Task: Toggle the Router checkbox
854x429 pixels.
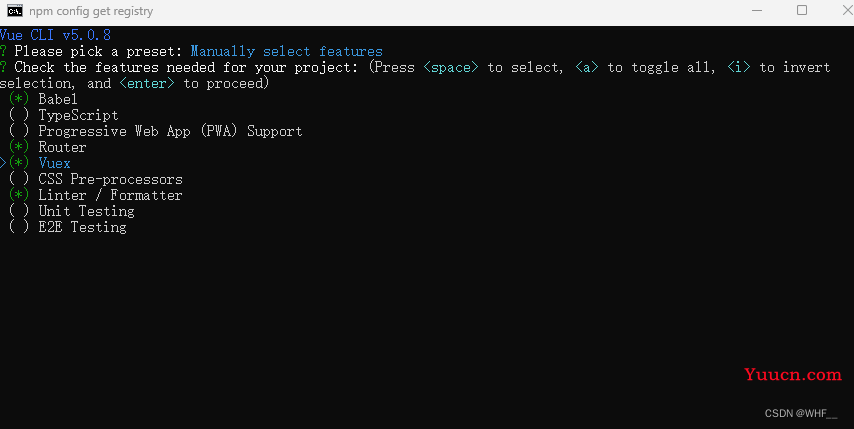Action: [x=19, y=147]
